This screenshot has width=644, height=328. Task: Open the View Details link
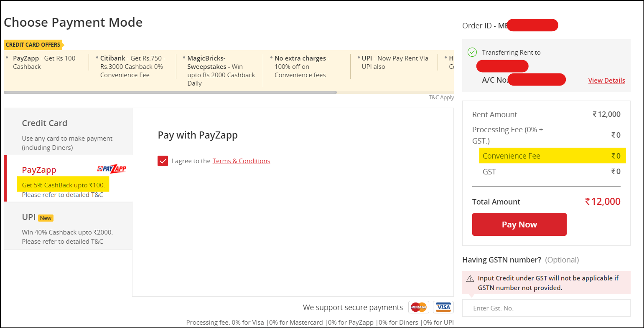606,80
